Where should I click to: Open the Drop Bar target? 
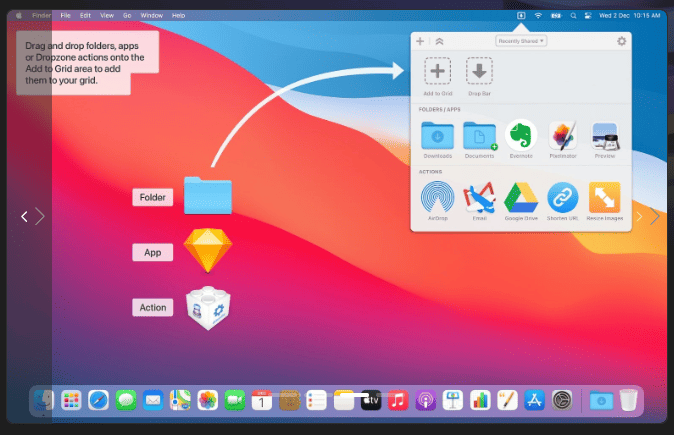point(479,71)
